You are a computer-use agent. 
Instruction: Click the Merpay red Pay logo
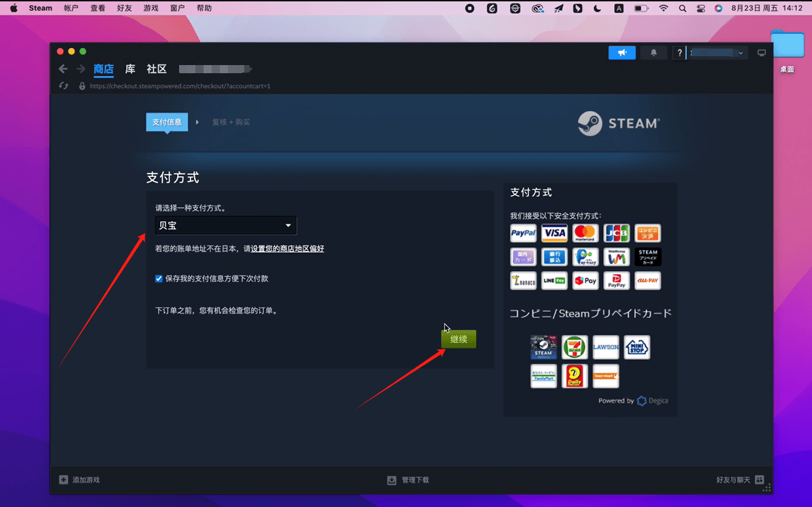coord(585,281)
